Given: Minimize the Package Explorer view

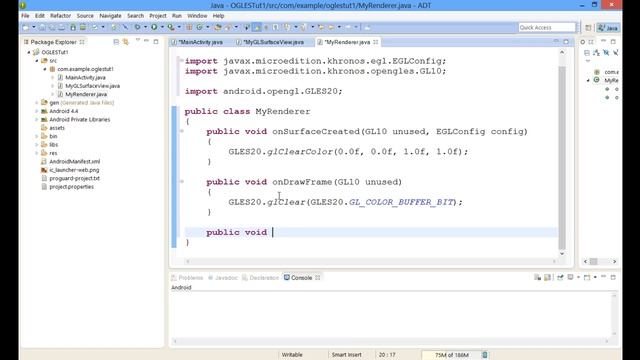Looking at the screenshot, I should tap(147, 41).
